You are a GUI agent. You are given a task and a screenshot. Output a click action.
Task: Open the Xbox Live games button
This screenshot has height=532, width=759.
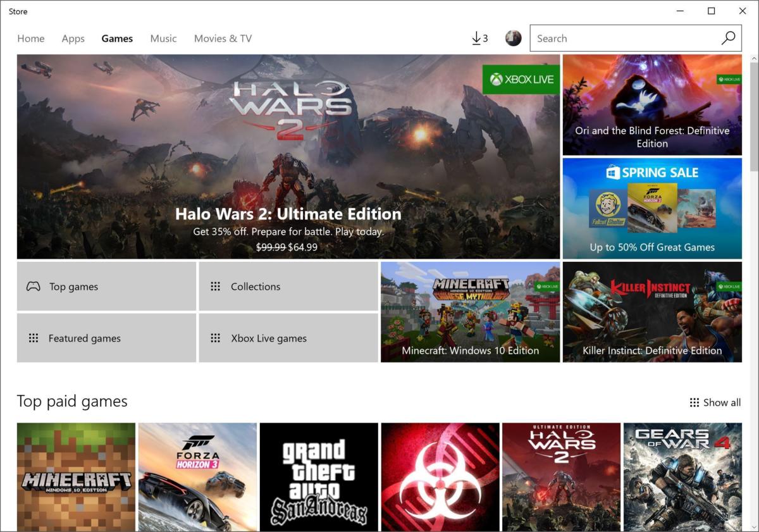click(x=288, y=338)
